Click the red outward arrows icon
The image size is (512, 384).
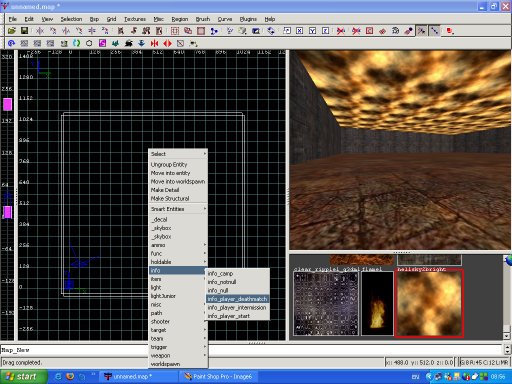click(x=167, y=43)
